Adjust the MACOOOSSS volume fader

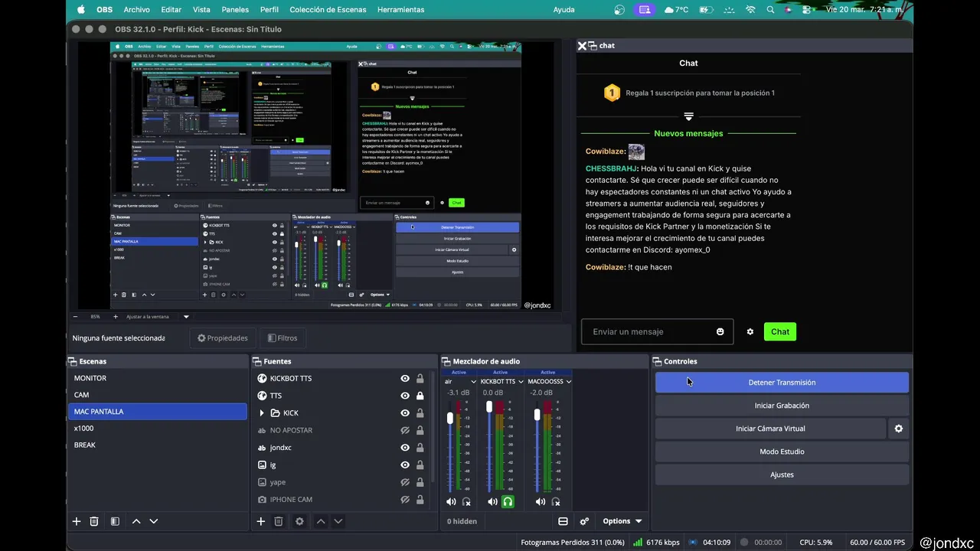[x=537, y=414]
